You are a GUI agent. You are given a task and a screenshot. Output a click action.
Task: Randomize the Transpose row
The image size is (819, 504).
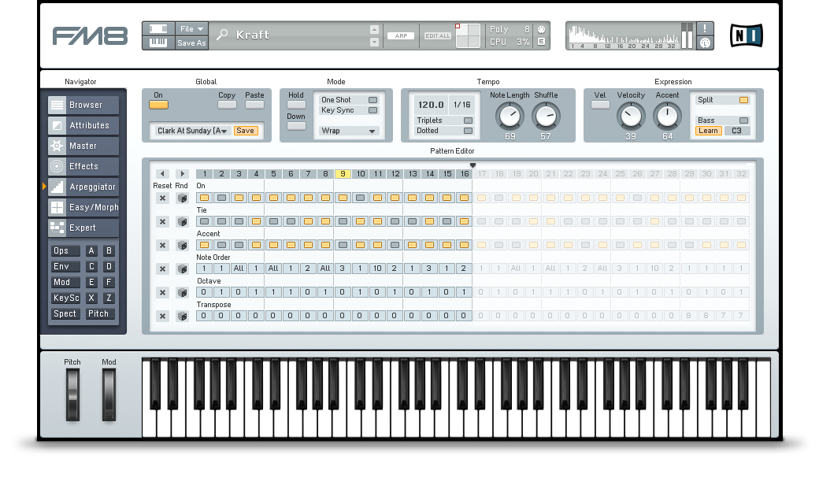point(182,316)
